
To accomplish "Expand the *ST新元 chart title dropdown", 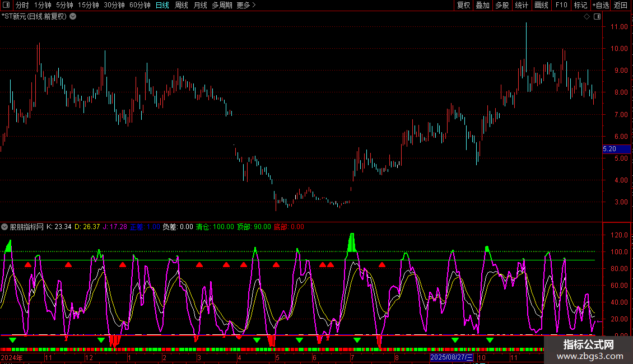I will tap(73, 16).
